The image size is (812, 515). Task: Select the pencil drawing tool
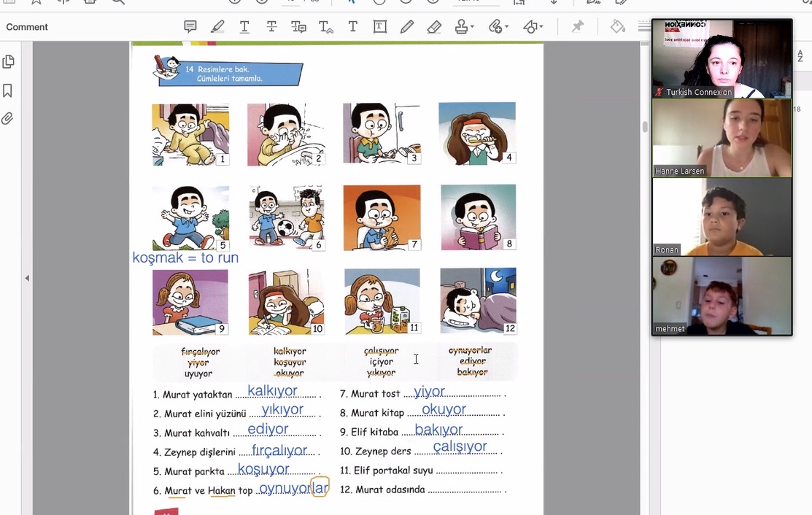(407, 27)
